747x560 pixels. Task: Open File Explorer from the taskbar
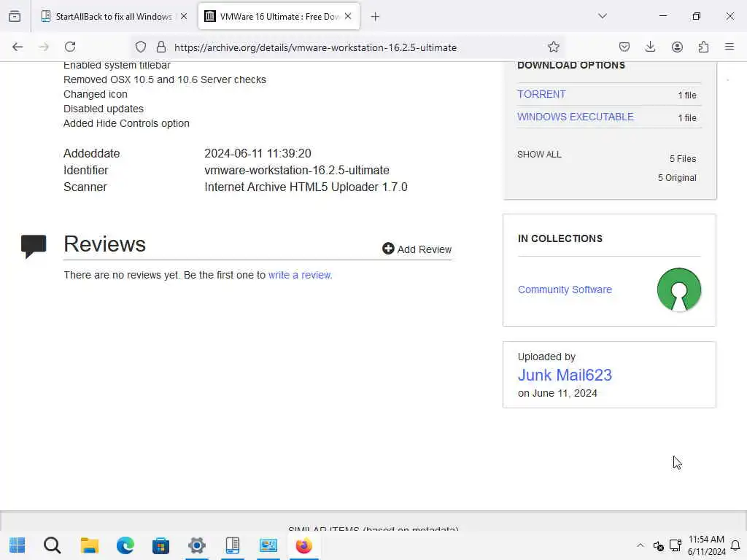pyautogui.click(x=89, y=545)
